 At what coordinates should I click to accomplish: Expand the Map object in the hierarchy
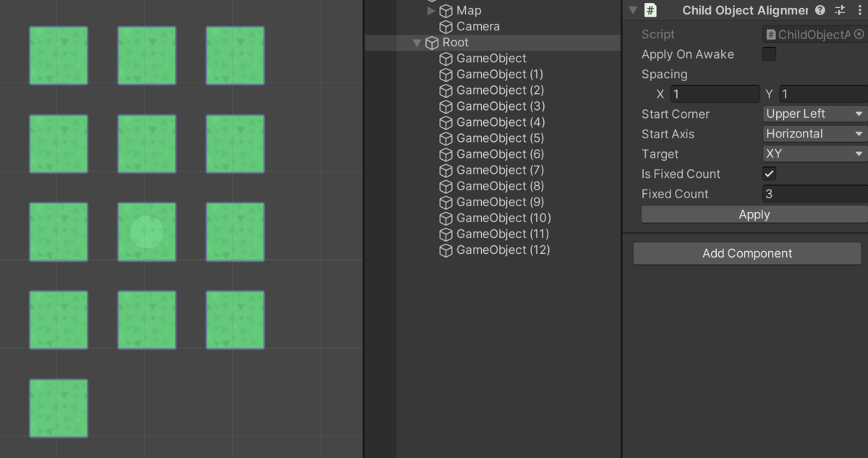click(x=431, y=10)
